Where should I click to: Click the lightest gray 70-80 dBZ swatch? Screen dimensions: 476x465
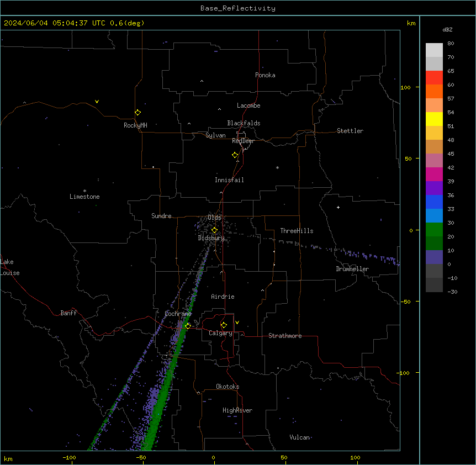(x=434, y=50)
